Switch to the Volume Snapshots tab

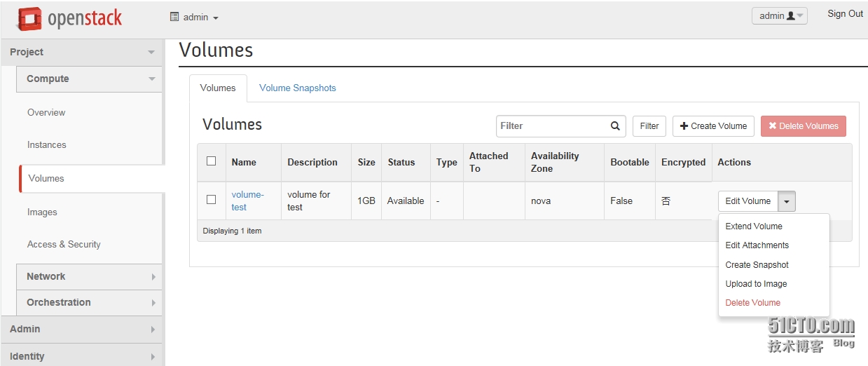[x=298, y=88]
